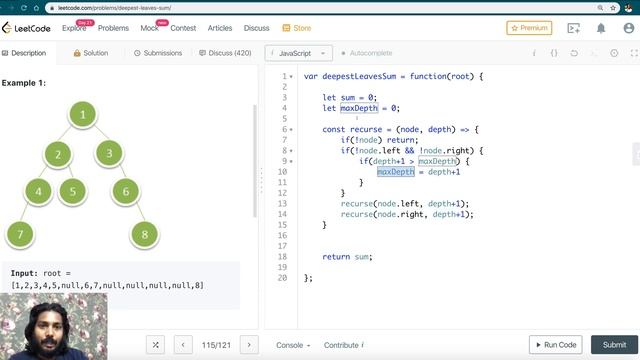Click the editor info icon
The width and height of the screenshot is (640, 360).
click(x=534, y=53)
